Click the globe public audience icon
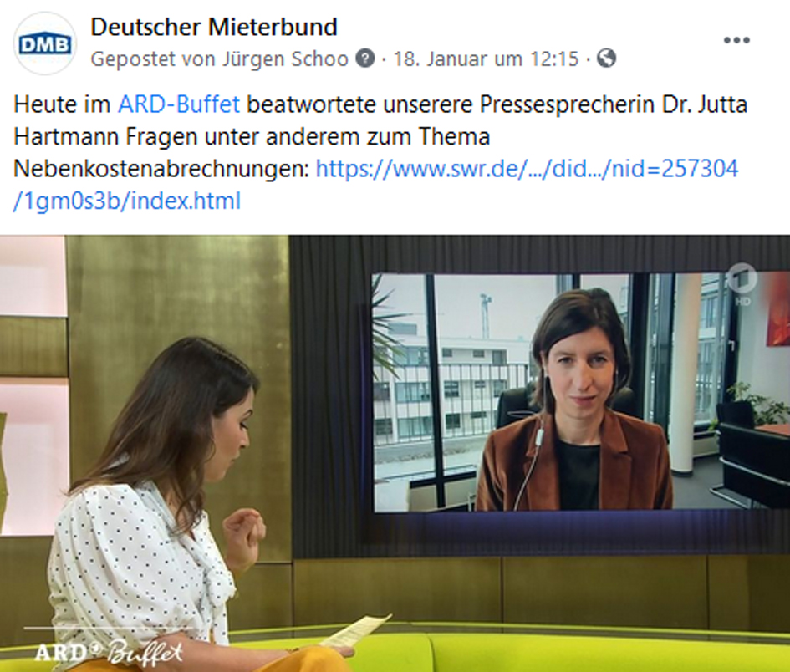790x672 pixels. pyautogui.click(x=606, y=58)
